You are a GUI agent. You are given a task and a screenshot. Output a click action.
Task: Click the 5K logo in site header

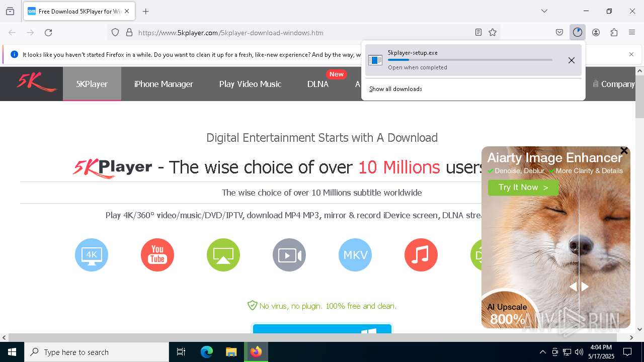coord(36,82)
